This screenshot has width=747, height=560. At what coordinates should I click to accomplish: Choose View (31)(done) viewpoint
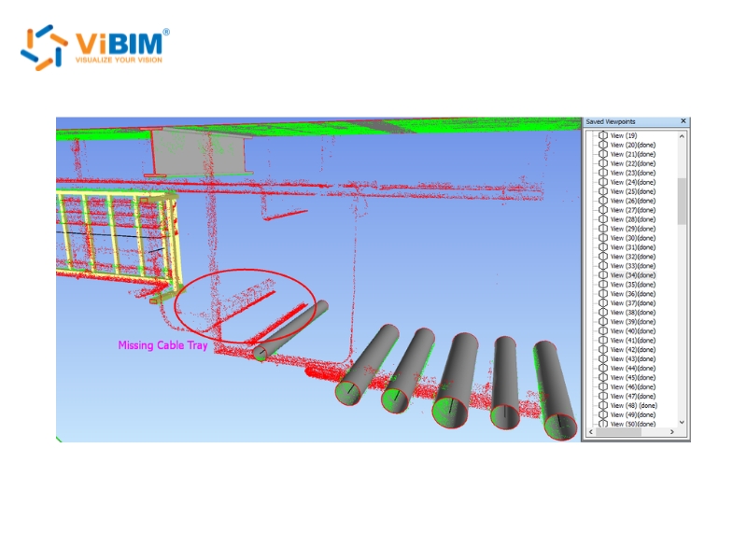point(633,247)
